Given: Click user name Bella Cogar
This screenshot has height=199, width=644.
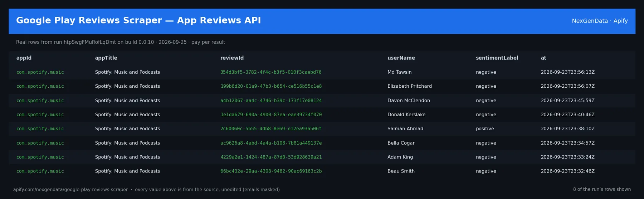Looking at the screenshot, I should point(401,143).
